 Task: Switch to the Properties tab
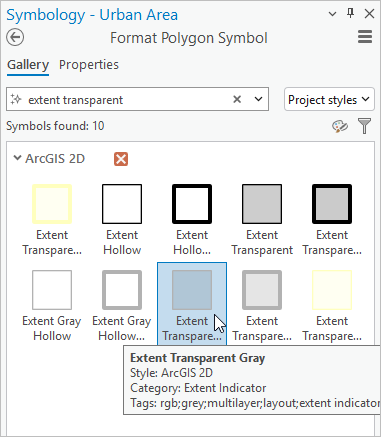point(89,65)
